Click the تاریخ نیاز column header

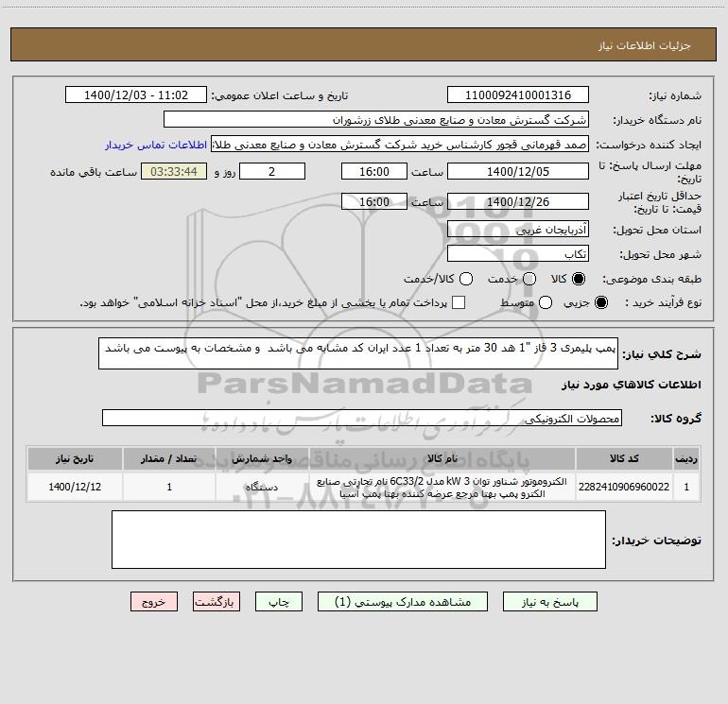(x=75, y=458)
